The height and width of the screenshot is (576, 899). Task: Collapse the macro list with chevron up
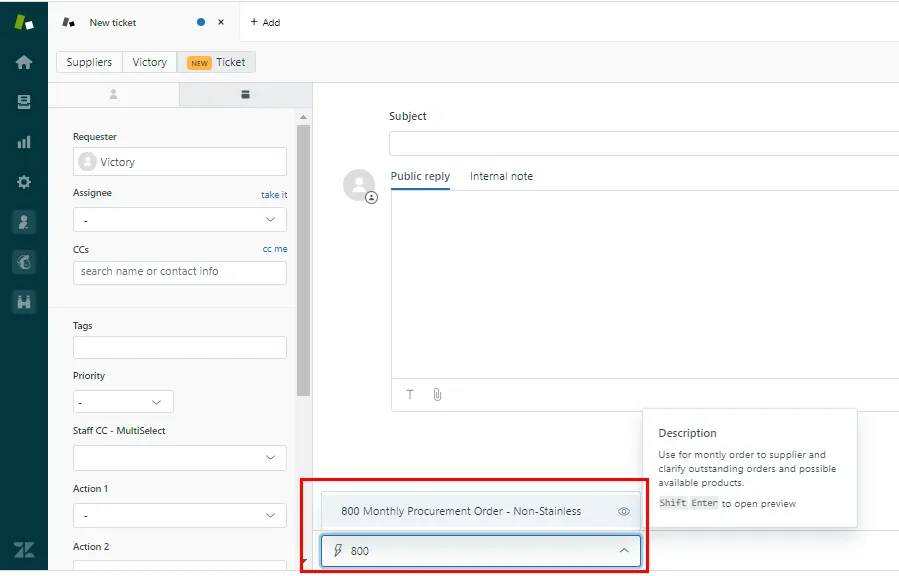pyautogui.click(x=624, y=551)
